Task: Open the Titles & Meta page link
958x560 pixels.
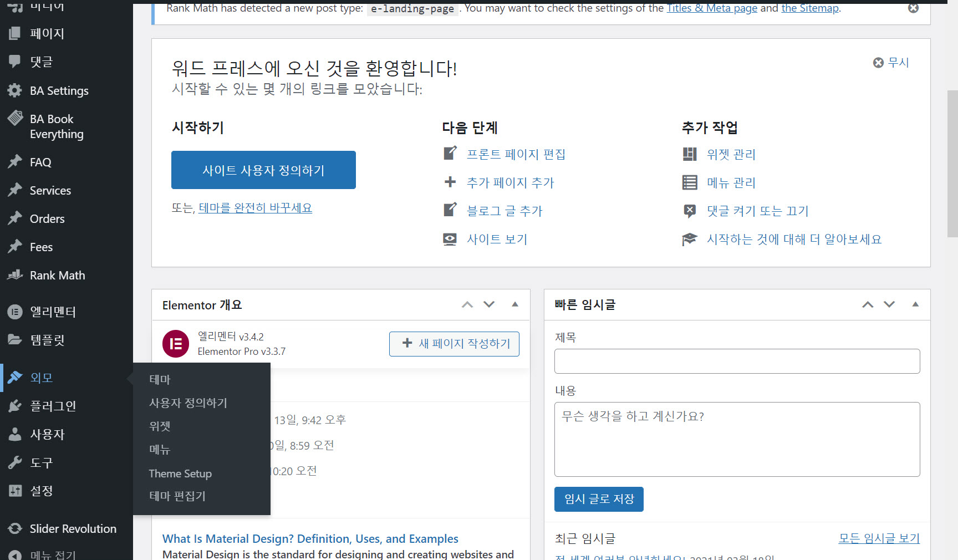Action: click(x=712, y=8)
